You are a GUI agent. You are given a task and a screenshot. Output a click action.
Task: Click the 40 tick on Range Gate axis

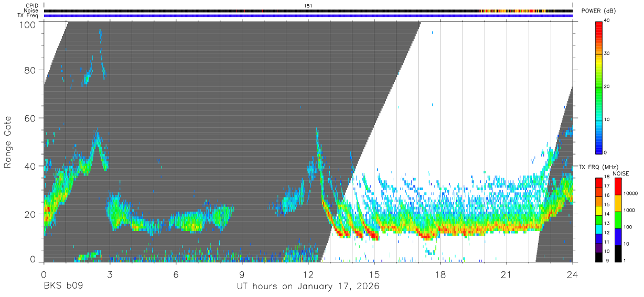[31, 166]
